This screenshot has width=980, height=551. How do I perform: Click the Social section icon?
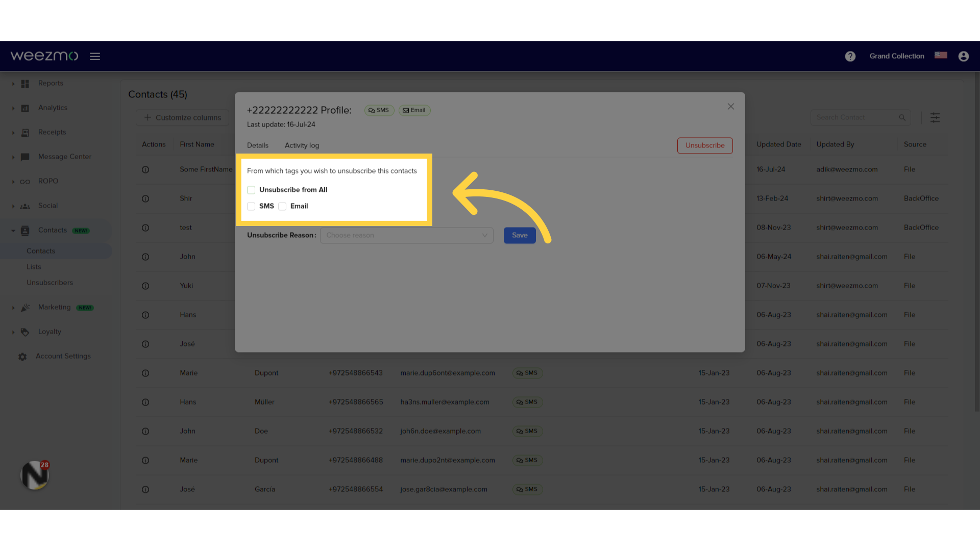point(25,205)
